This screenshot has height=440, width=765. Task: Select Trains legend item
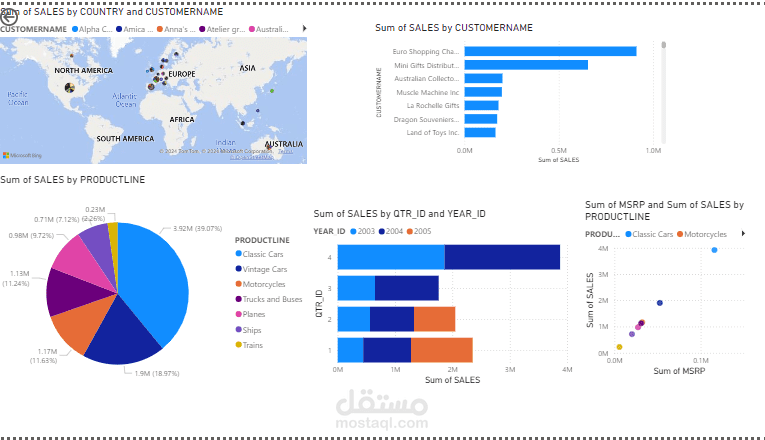click(249, 345)
